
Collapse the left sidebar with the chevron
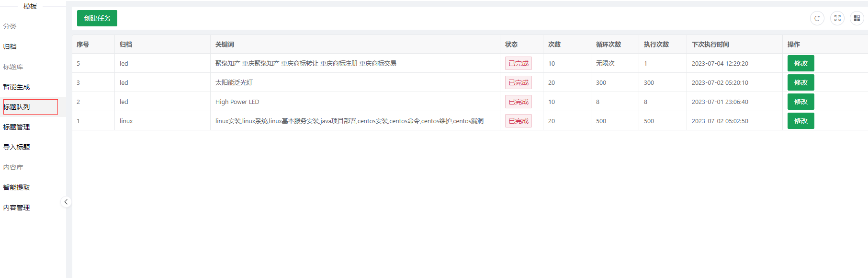[x=66, y=202]
